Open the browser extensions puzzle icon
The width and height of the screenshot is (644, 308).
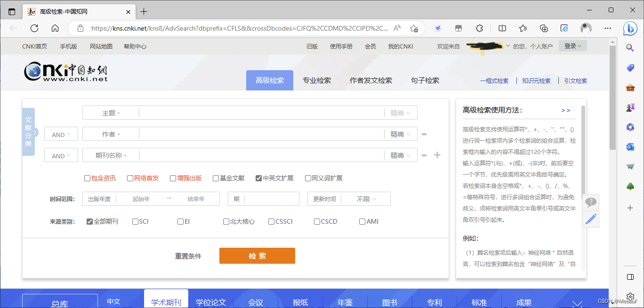[x=479, y=28]
